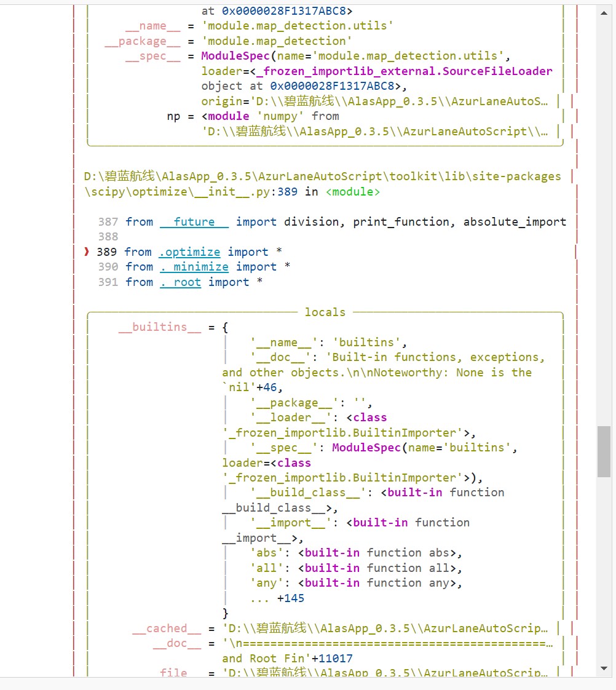Click the '__cached__' variable name
The image size is (616, 690).
click(167, 629)
